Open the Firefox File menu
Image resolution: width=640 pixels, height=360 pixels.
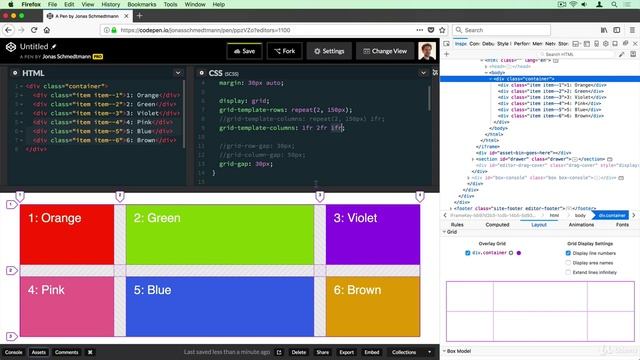(53, 4)
